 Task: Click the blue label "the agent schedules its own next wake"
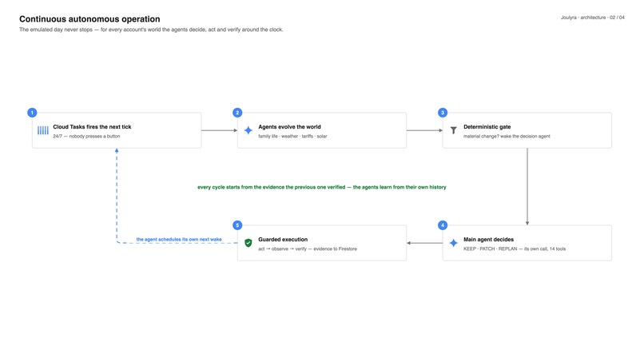pyautogui.click(x=179, y=239)
